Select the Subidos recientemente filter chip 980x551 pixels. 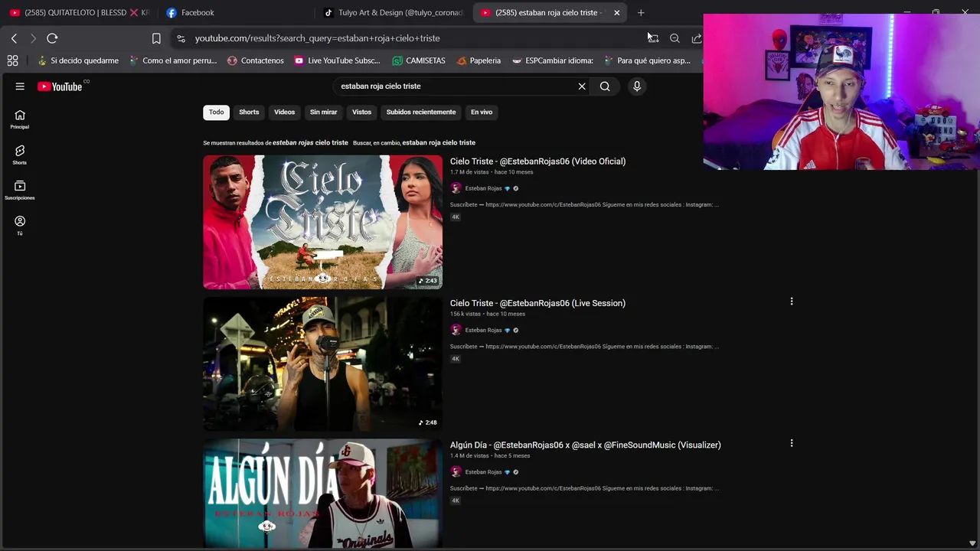[x=421, y=112]
